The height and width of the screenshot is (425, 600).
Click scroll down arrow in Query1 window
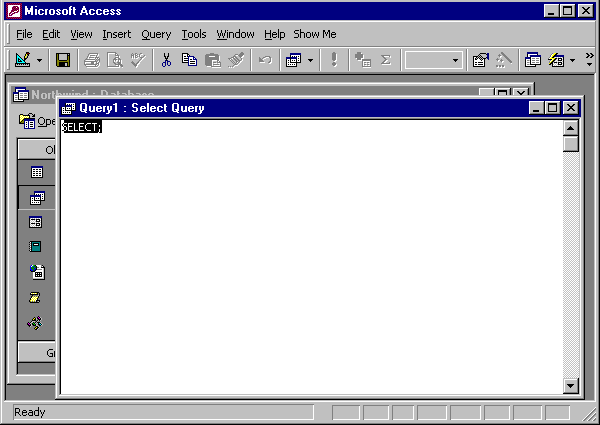(x=571, y=386)
